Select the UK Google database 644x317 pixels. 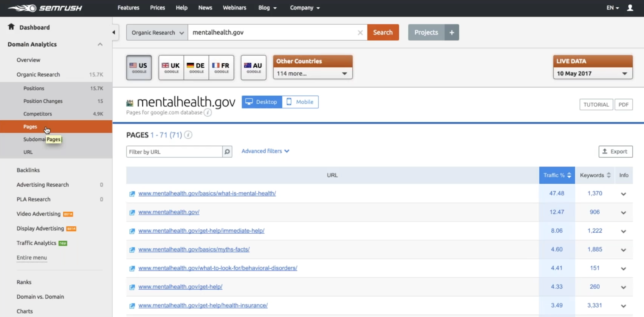171,67
